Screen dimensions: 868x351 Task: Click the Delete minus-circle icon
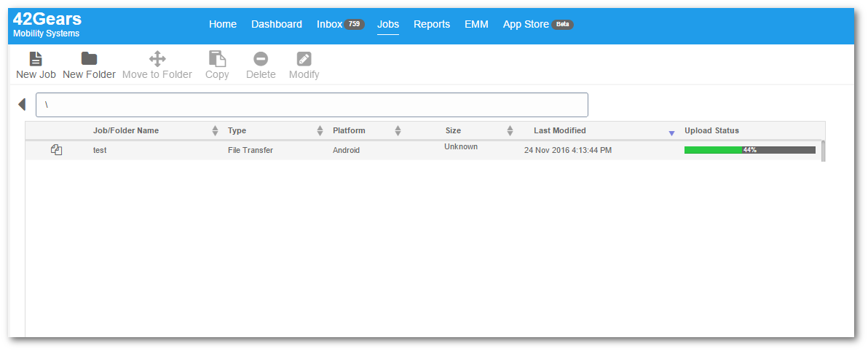[261, 59]
